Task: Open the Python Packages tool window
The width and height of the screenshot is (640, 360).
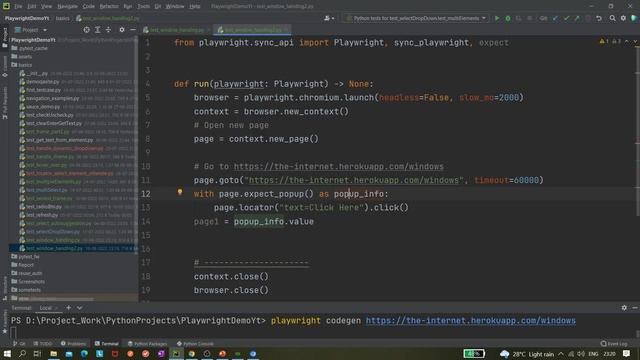Action: (147, 344)
